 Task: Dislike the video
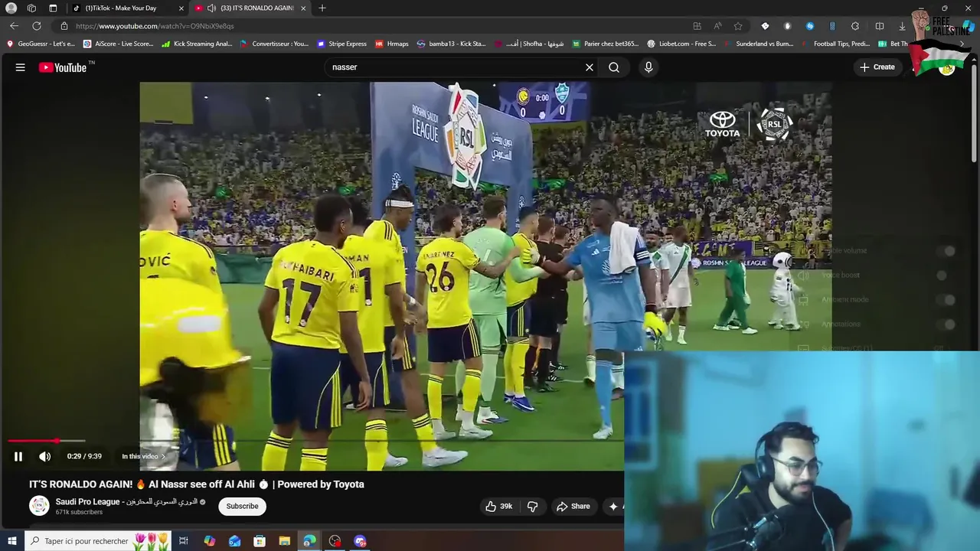click(532, 506)
